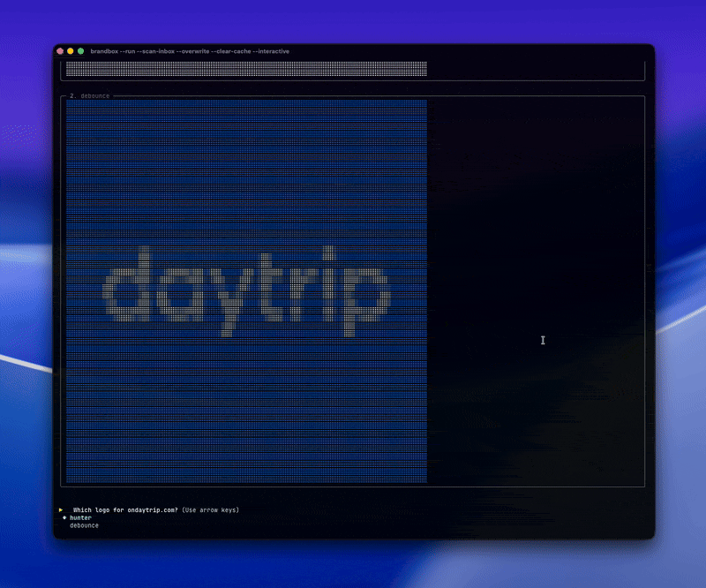Image resolution: width=706 pixels, height=588 pixels.
Task: Click the empty black area right of preview
Action: (536, 291)
